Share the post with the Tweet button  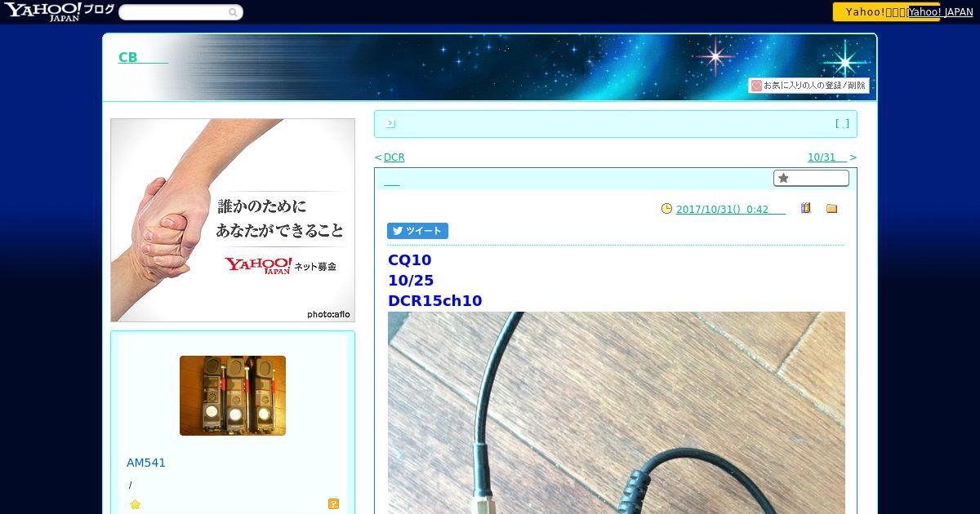417,231
